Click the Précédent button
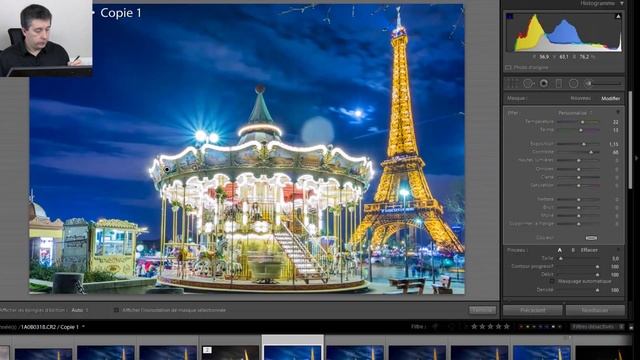Image resolution: width=640 pixels, height=360 pixels. pyautogui.click(x=533, y=310)
